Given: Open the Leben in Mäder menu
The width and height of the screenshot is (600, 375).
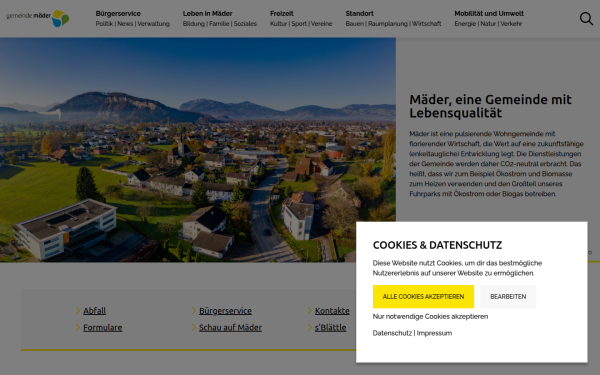Looking at the screenshot, I should pos(207,13).
